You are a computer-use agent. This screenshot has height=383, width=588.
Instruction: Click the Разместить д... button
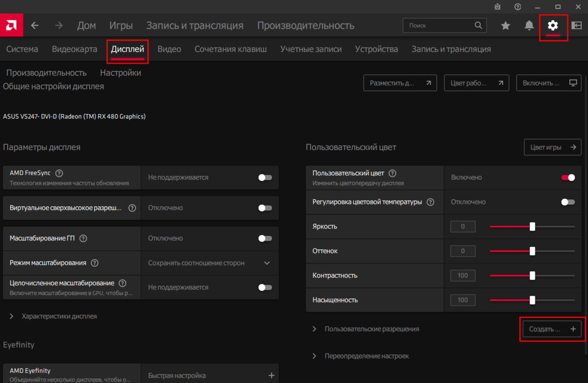[x=400, y=83]
